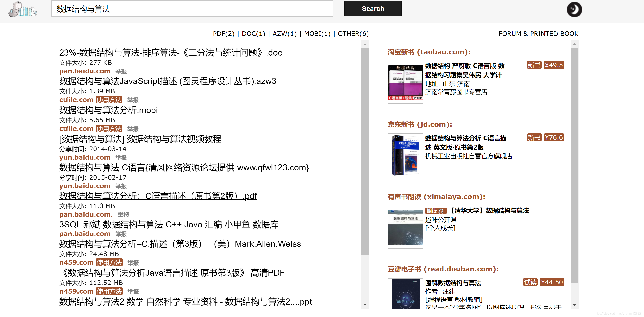Click 使用方法 badge under 24.48 MB result
644x317 pixels.
tap(109, 262)
